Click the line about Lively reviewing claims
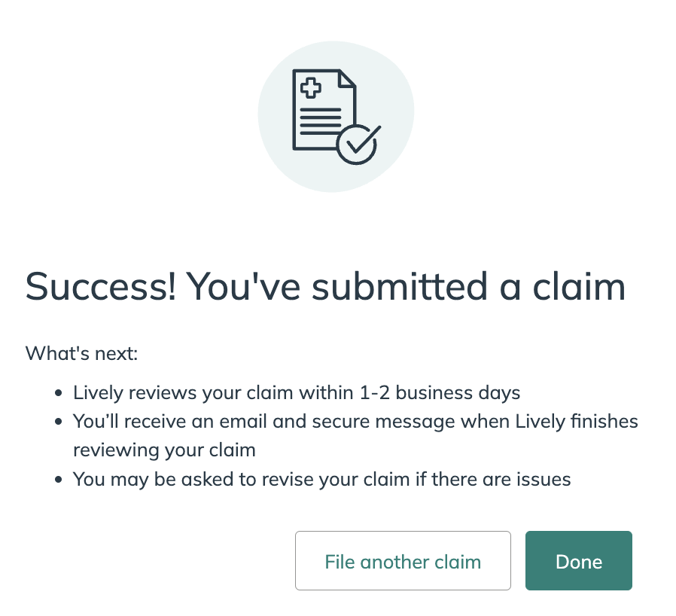This screenshot has height=616, width=676. pos(297,393)
